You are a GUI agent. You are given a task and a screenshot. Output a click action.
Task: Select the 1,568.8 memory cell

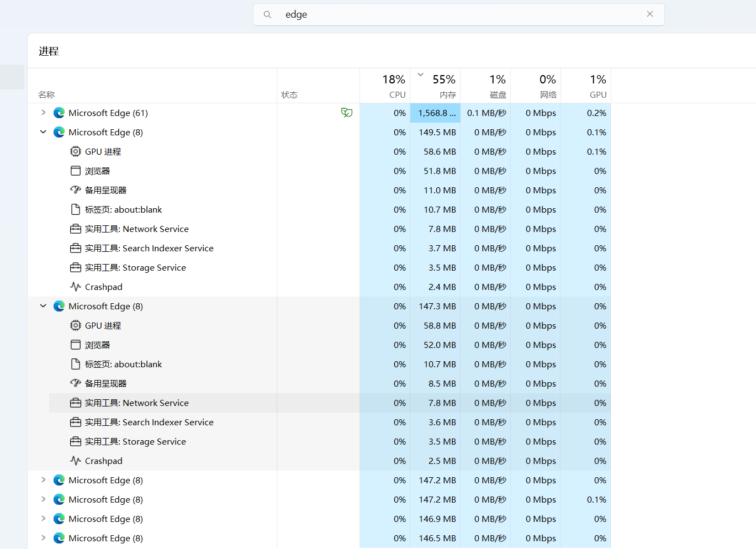435,113
